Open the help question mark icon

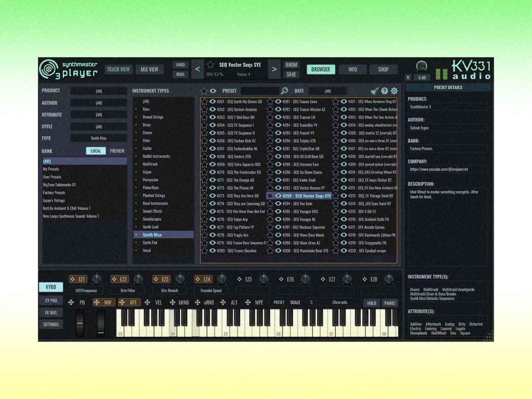click(385, 91)
